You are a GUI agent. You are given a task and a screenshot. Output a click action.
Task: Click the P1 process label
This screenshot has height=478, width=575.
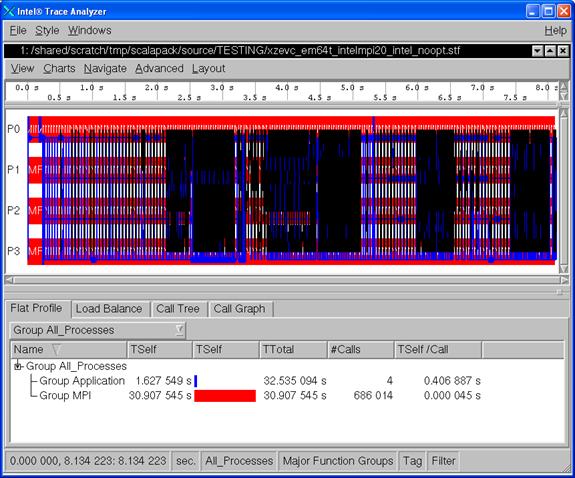pyautogui.click(x=14, y=169)
